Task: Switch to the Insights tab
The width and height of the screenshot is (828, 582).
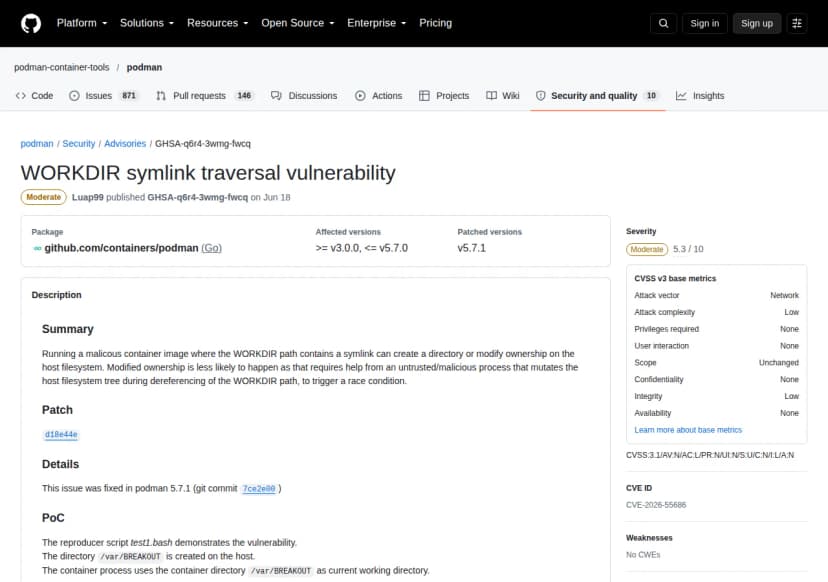Action: click(700, 96)
